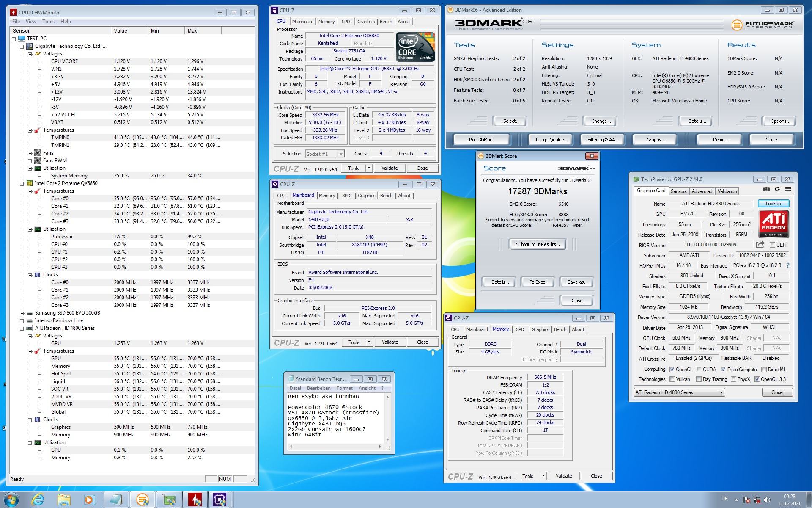Expand the Samsung SSD 860 EVO node

[x=22, y=313]
